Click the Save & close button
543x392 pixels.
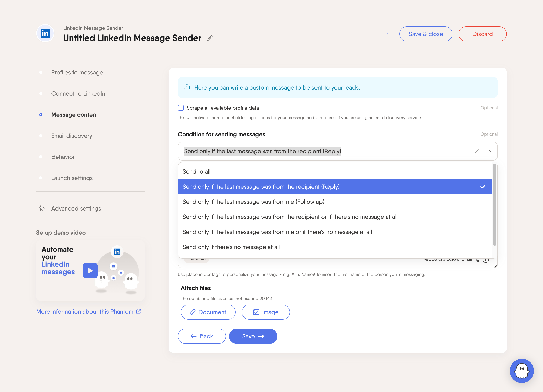[x=426, y=34]
